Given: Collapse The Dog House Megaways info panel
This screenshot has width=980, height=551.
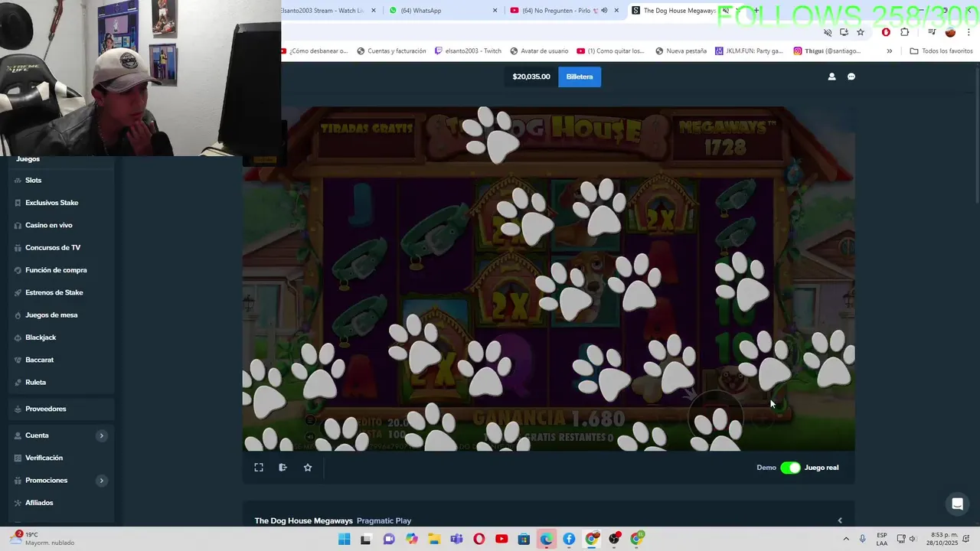Looking at the screenshot, I should coord(840,520).
